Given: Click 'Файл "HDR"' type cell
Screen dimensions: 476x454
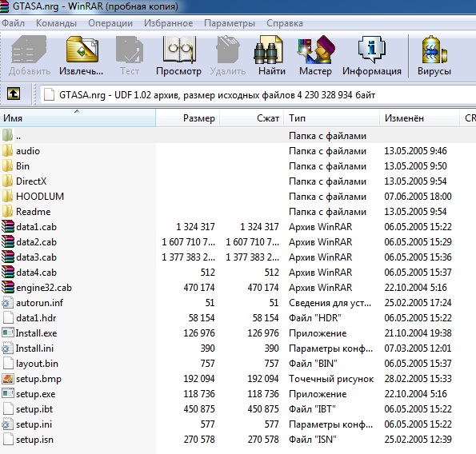Looking at the screenshot, I should [315, 318].
